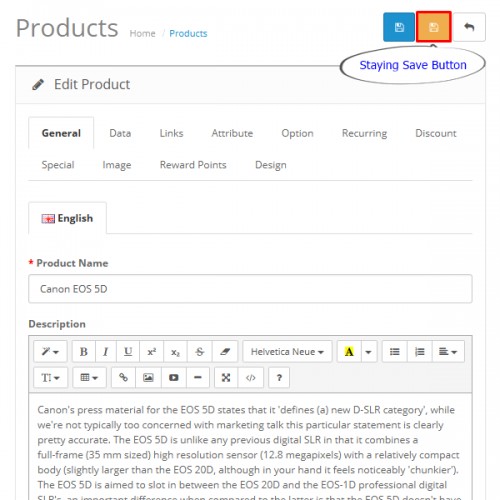The width and height of the screenshot is (500, 500).
Task: Select the English language tab
Action: coord(67,218)
